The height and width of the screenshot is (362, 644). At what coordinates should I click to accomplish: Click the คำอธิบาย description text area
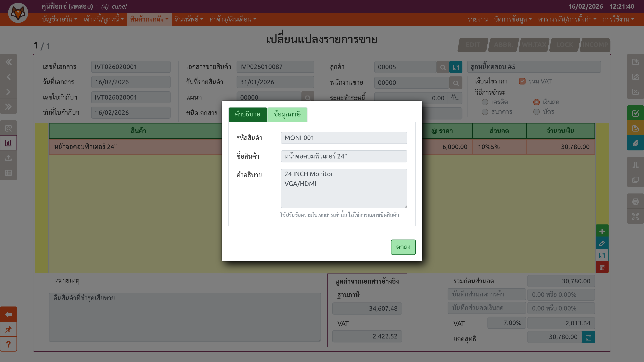point(344,188)
